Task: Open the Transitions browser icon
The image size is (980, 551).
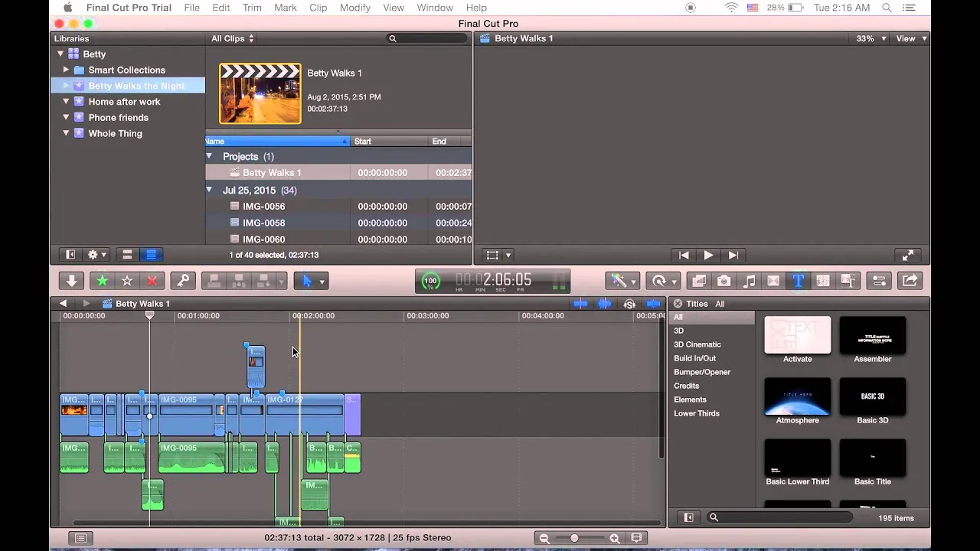Action: coord(773,281)
